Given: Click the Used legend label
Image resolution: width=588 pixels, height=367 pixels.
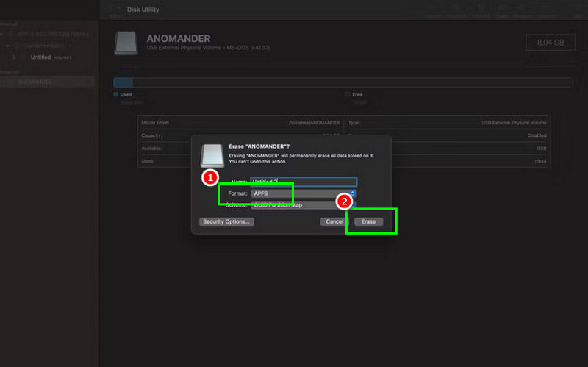Looking at the screenshot, I should (x=126, y=95).
